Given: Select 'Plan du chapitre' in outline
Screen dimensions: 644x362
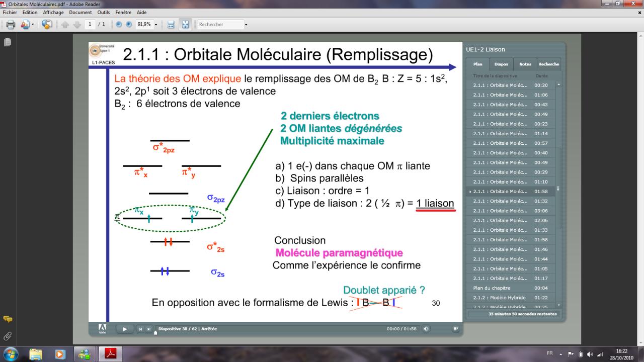Looking at the screenshot, I should pyautogui.click(x=511, y=288).
